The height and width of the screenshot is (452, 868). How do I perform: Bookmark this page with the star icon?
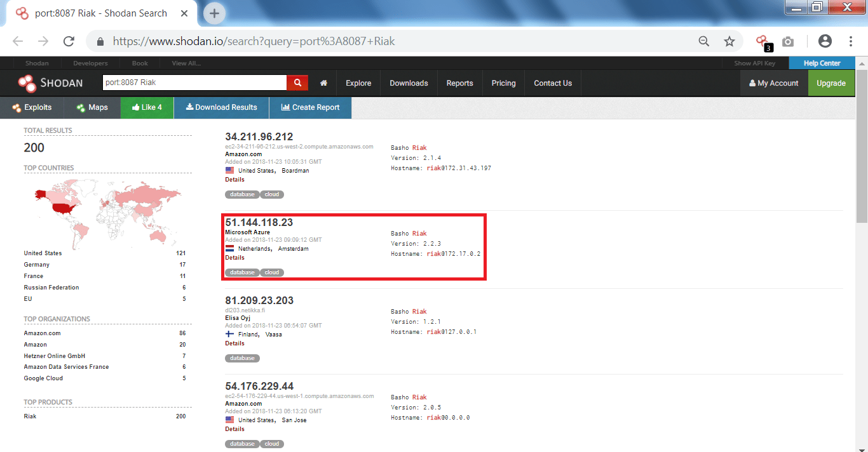pos(729,41)
